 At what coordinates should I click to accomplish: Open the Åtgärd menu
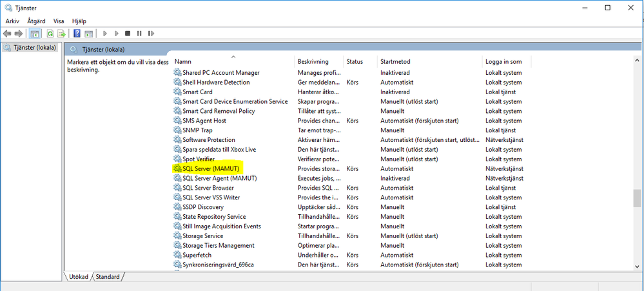tap(36, 21)
